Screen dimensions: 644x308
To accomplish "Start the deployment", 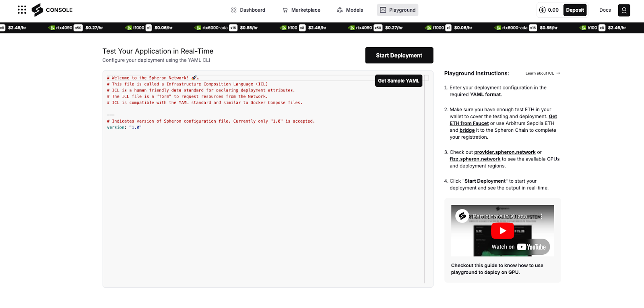I will coord(399,55).
